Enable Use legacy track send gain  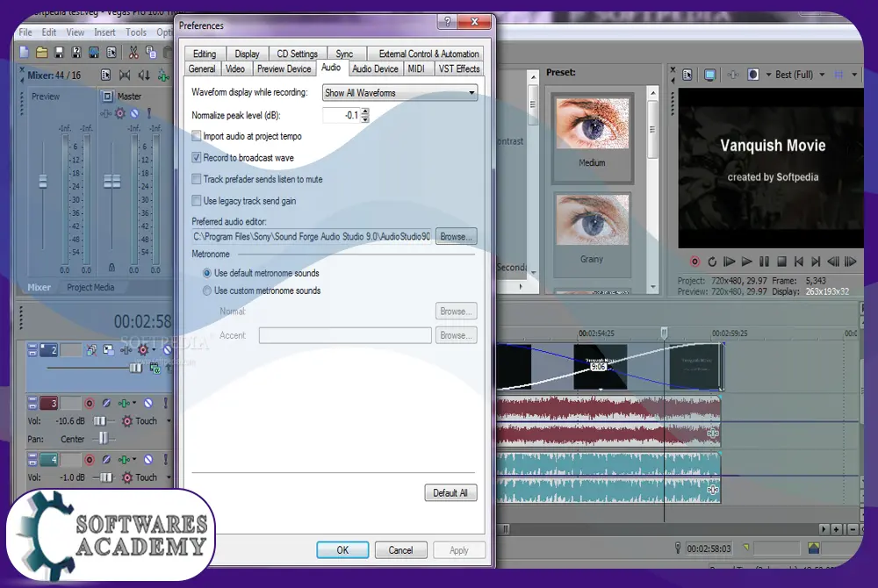(196, 200)
